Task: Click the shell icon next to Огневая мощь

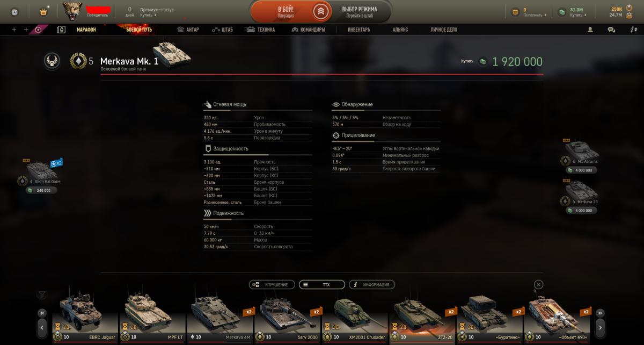Action: tap(208, 104)
